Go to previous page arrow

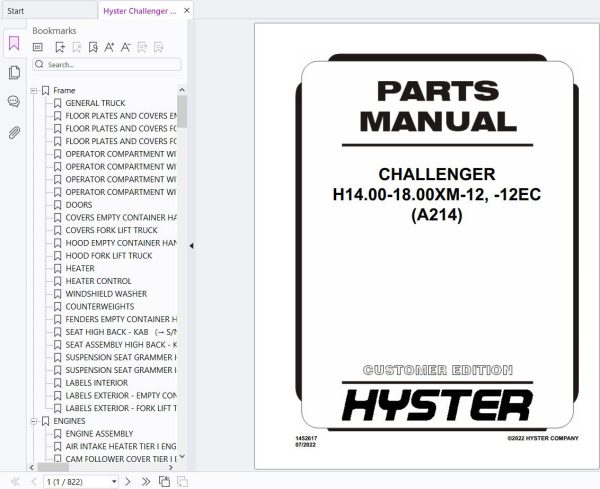[34, 481]
